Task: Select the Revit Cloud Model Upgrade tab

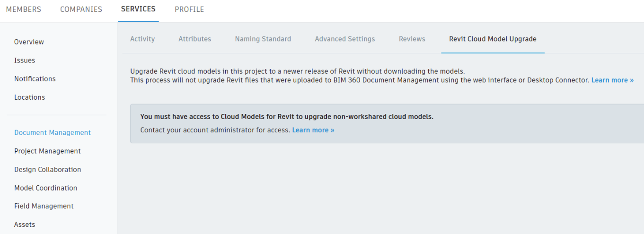Action: click(x=493, y=39)
